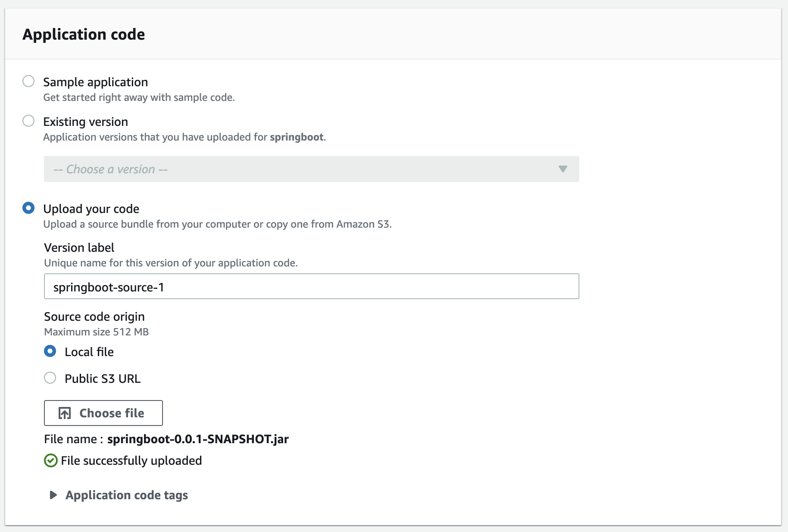Click the version dropdown's arrow indicator

(x=563, y=169)
